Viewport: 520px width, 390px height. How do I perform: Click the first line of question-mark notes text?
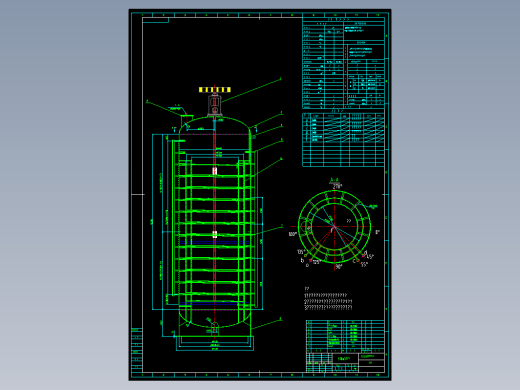click(x=326, y=295)
